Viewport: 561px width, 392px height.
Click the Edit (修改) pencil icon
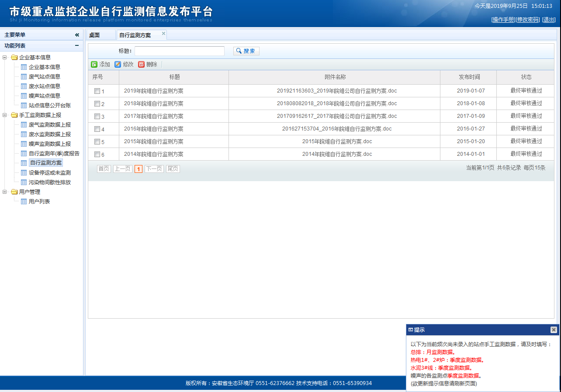(x=118, y=65)
